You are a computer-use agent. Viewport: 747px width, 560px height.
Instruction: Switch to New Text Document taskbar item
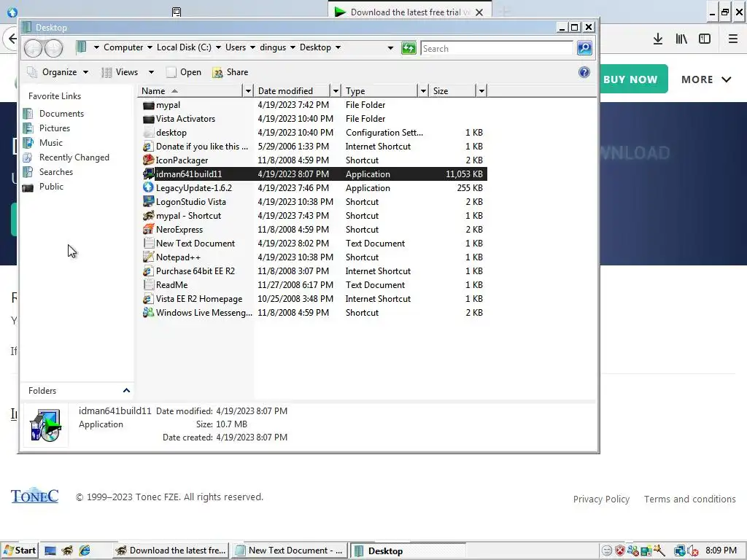point(289,551)
